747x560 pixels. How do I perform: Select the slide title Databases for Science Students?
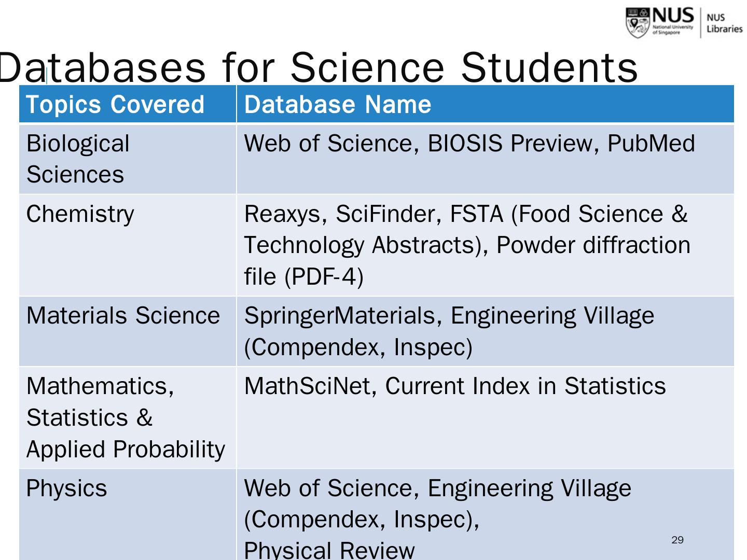[x=319, y=67]
